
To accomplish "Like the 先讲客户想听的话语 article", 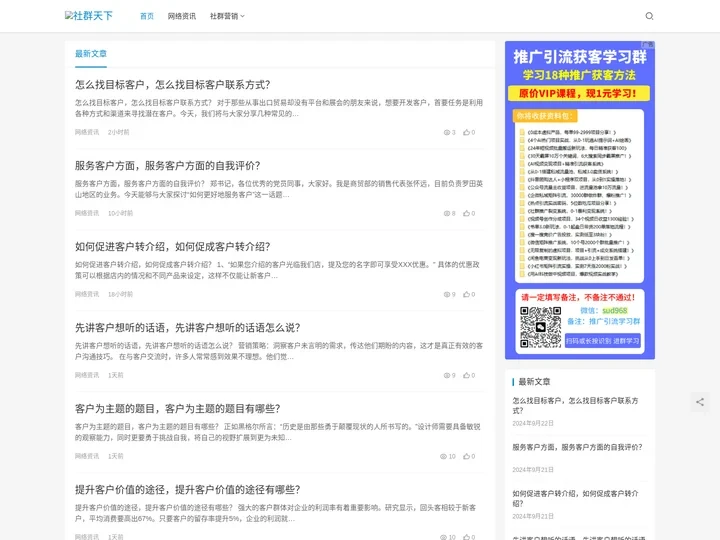I will [x=467, y=375].
